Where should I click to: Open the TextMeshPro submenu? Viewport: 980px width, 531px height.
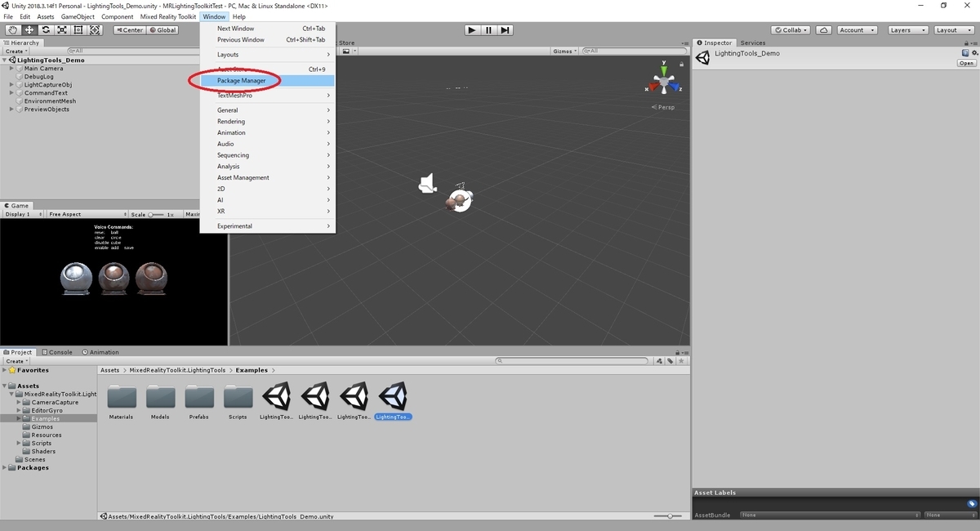[268, 96]
